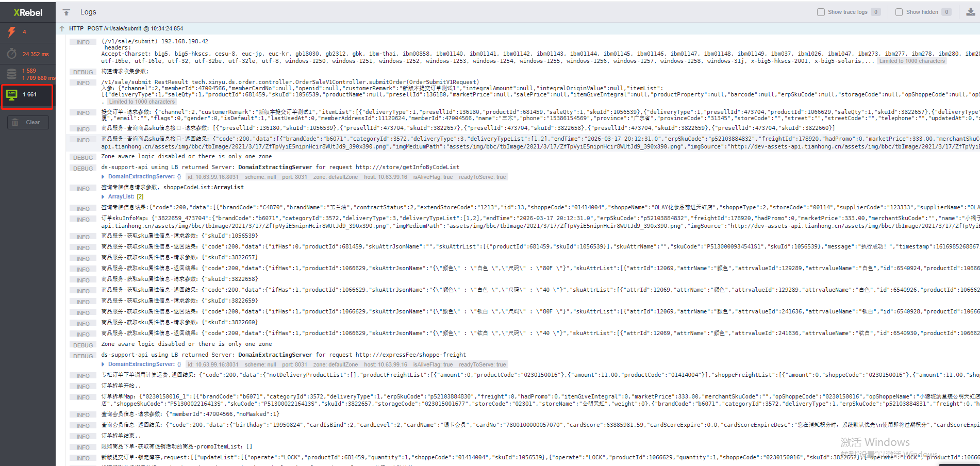980x466 pixels.
Task: Click the count badge beside Show hidden
Action: pos(946,12)
